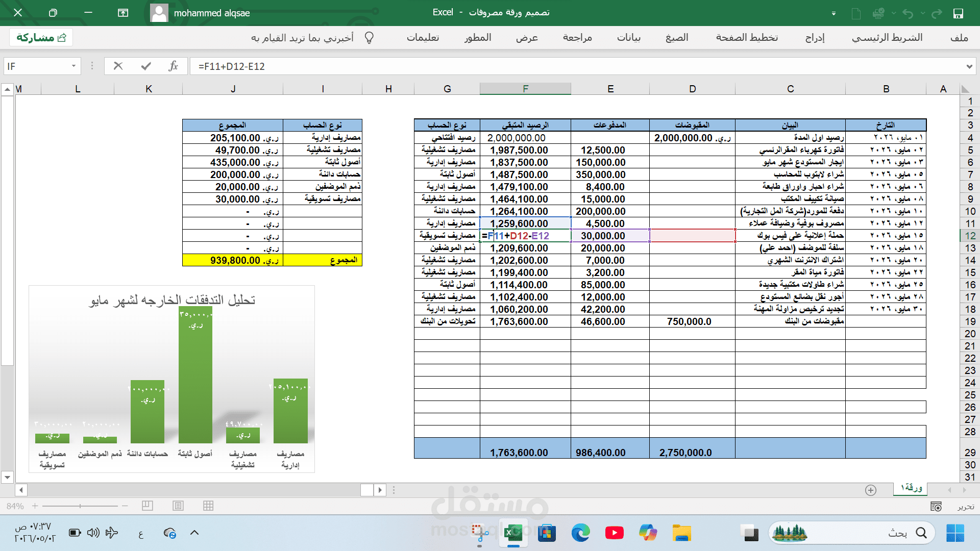
Task: Zoom out with the minus icon
Action: click(125, 506)
